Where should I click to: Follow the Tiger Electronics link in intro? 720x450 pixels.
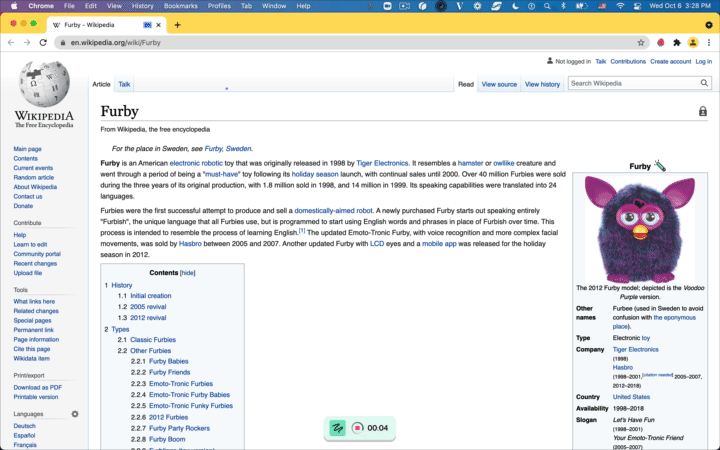(385, 162)
